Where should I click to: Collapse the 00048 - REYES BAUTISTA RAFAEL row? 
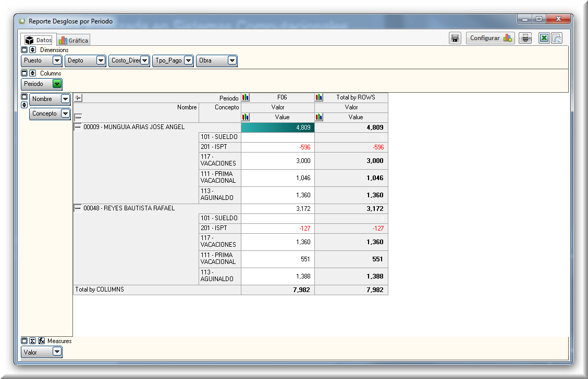click(x=78, y=208)
